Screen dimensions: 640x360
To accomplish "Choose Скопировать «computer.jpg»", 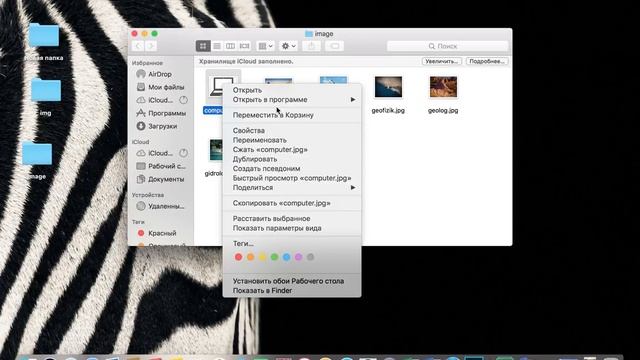I will click(291, 203).
